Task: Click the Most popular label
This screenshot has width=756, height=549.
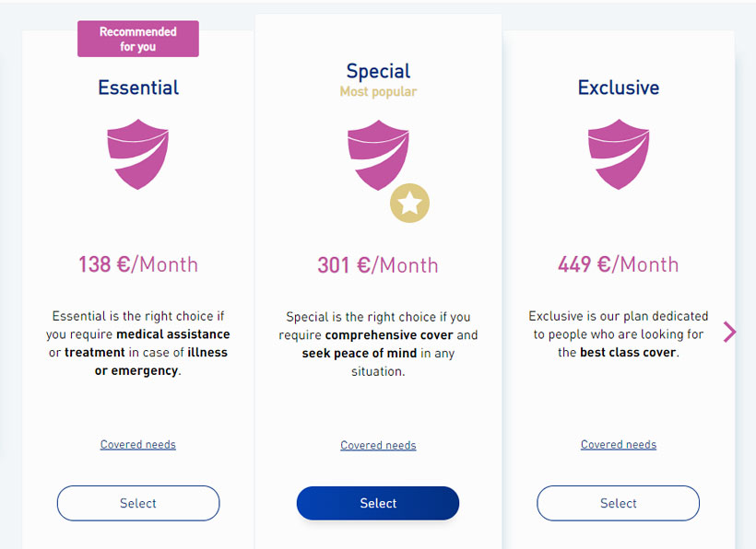Action: tap(378, 91)
